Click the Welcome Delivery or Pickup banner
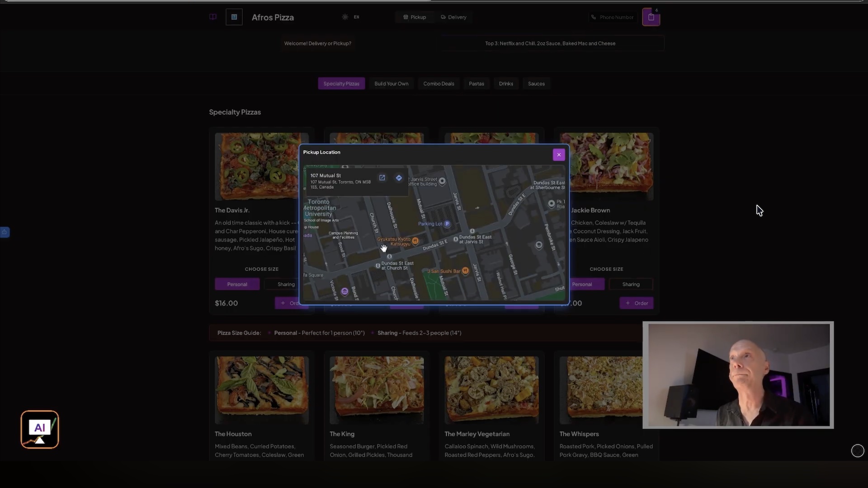The image size is (868, 488). pos(317,43)
